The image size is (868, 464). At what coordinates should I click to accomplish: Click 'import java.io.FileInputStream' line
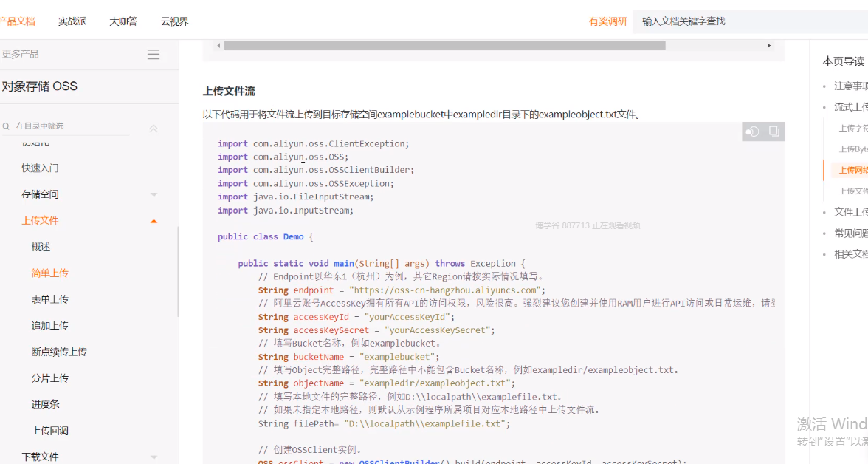coord(295,197)
